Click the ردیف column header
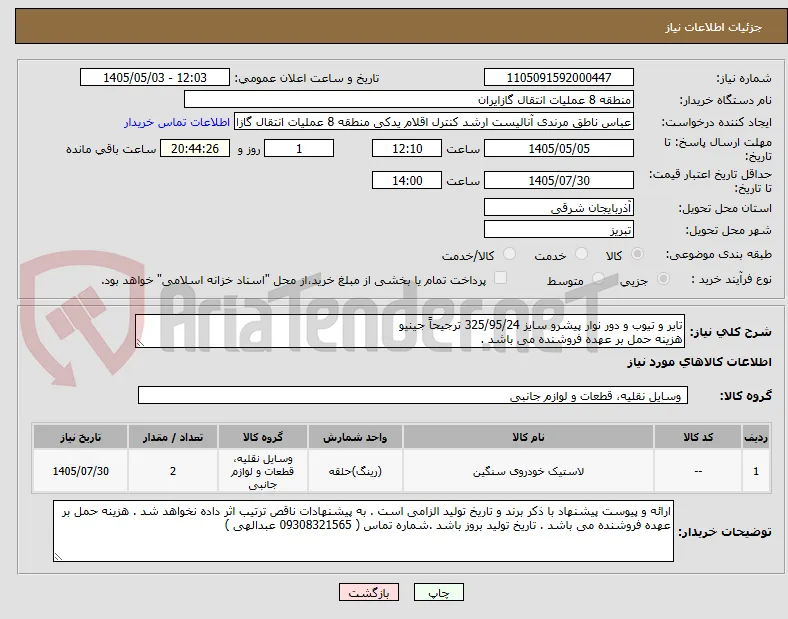 pyautogui.click(x=756, y=437)
